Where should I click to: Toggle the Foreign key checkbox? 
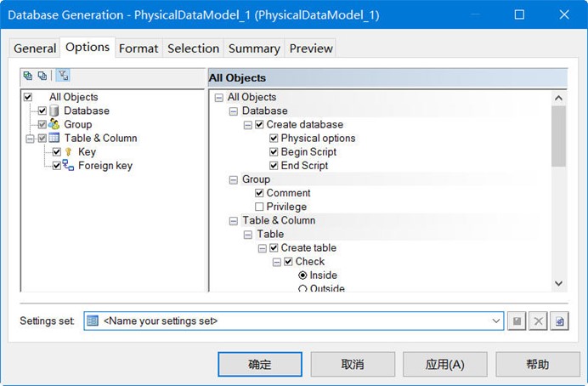tap(57, 166)
